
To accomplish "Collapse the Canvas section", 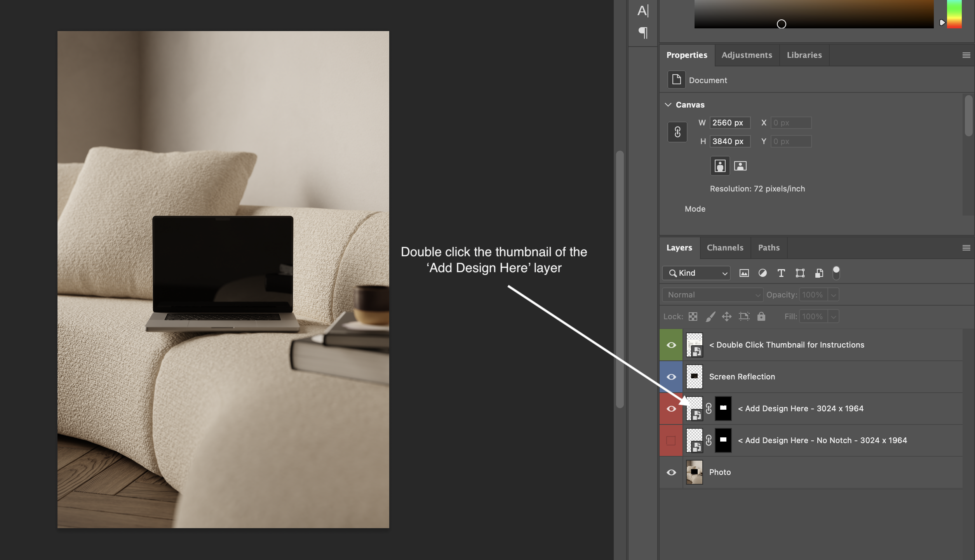I will click(668, 105).
